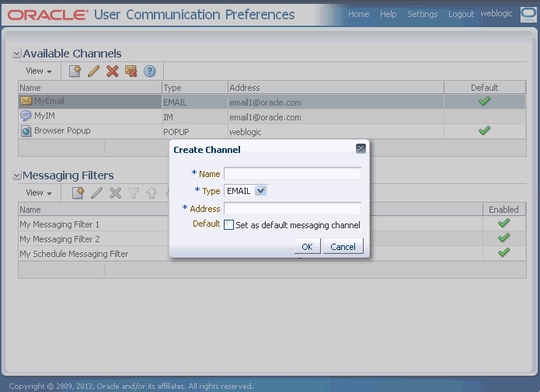Click enabled checkmark for My Messaging Filter 1
Screen dimensions: 540x392
503,223
